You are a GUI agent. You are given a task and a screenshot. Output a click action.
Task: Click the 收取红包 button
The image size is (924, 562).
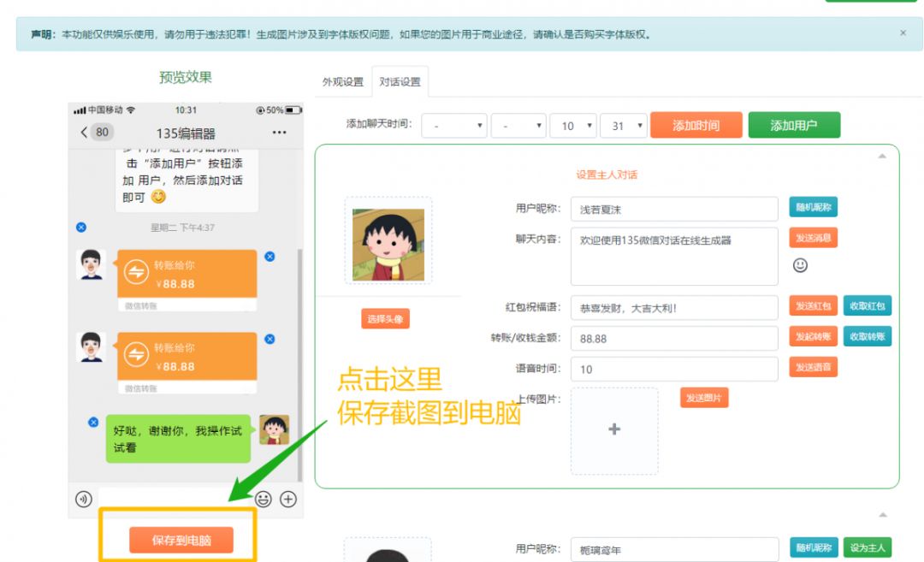tap(868, 305)
